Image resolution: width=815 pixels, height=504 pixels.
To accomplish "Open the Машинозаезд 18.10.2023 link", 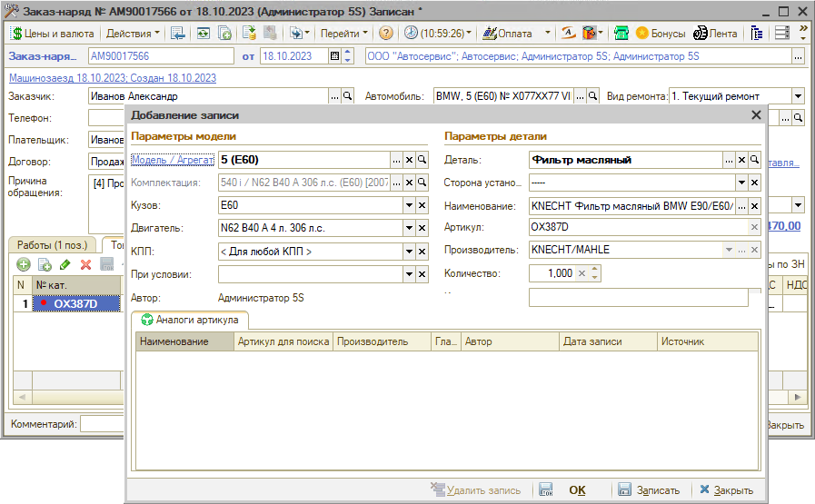I will [x=113, y=78].
